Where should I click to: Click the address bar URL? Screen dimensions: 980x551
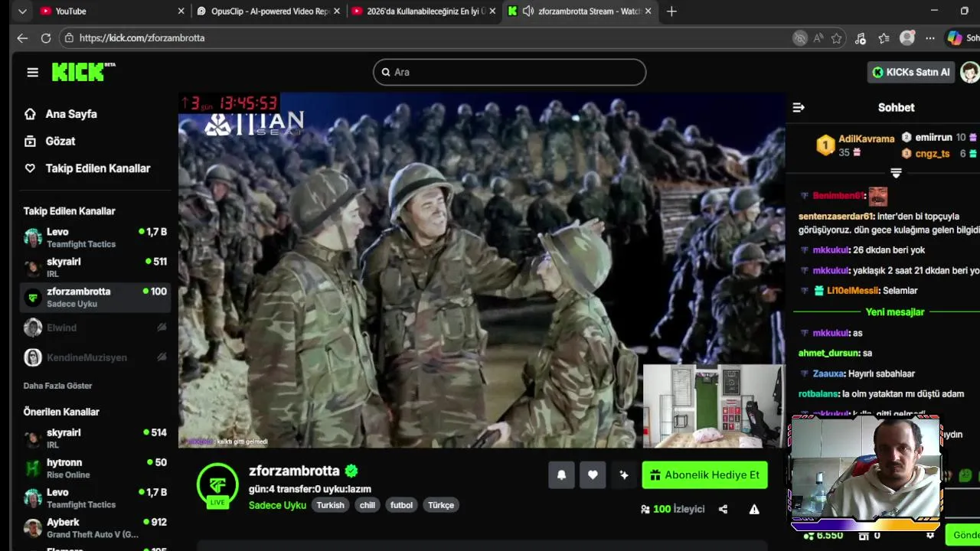point(142,37)
